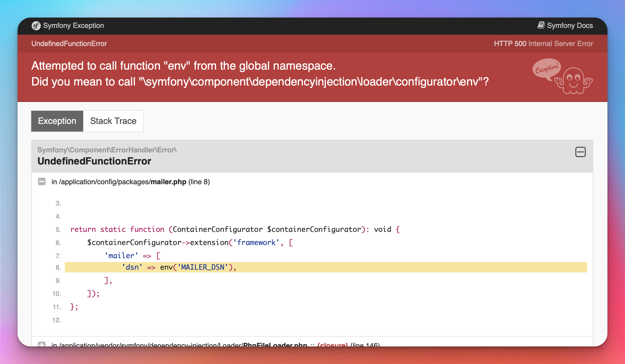The width and height of the screenshot is (625, 364).
Task: Click the Symfony Docs book icon
Action: tap(541, 25)
